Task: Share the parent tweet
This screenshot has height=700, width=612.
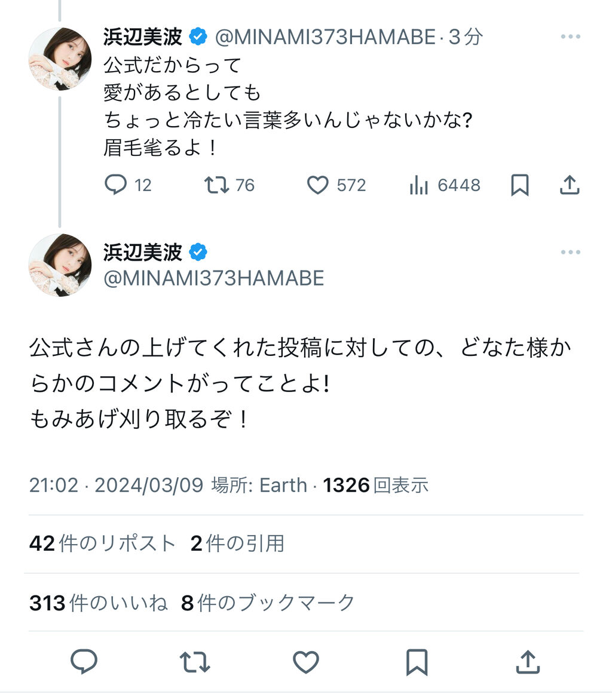Action: (x=570, y=186)
